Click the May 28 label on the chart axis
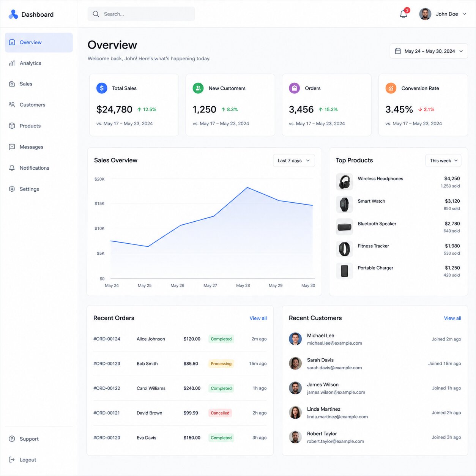 243,285
